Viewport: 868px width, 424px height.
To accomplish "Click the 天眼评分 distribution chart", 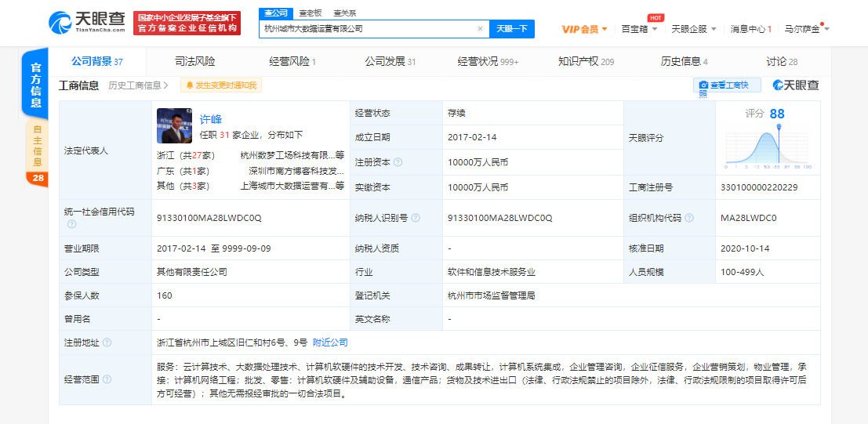I will (x=768, y=147).
